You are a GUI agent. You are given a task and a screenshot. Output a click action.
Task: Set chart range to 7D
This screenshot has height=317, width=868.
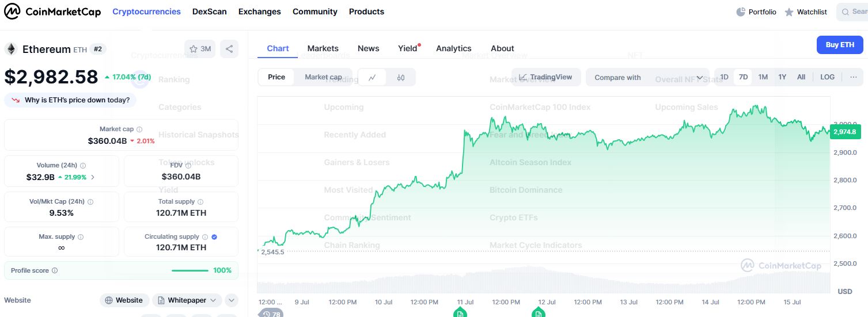tap(743, 77)
